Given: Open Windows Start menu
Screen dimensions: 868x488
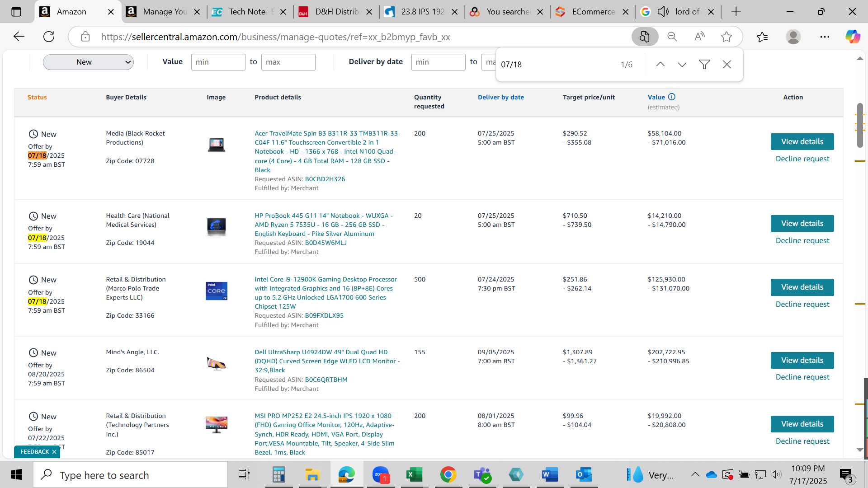Looking at the screenshot, I should click(x=16, y=475).
